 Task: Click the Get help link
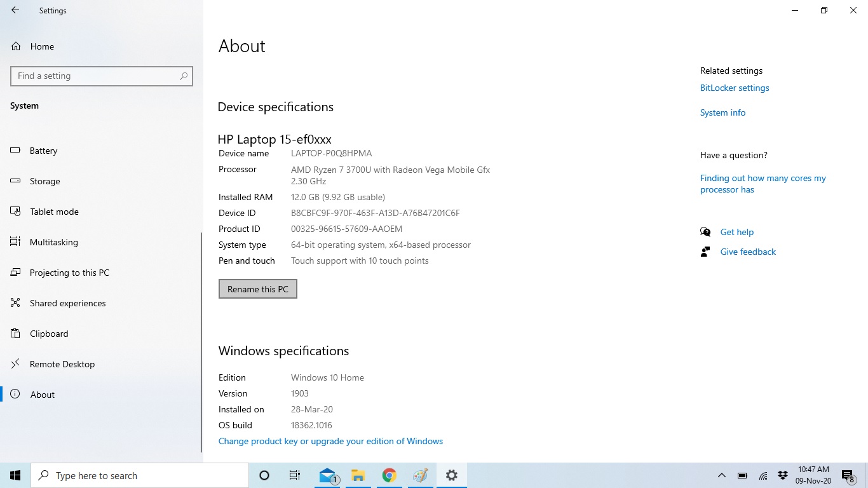click(737, 232)
